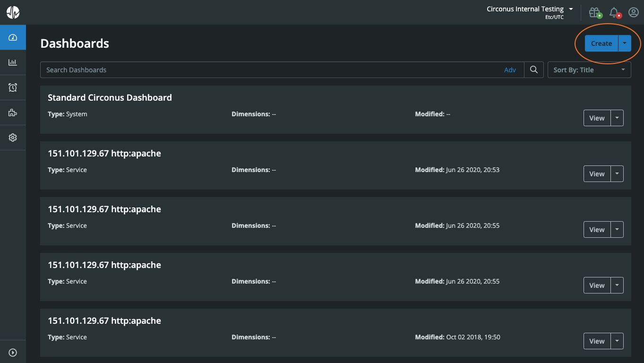Image resolution: width=644 pixels, height=363 pixels.
Task: Open the Dashboards section in the sidebar
Action: (13, 37)
